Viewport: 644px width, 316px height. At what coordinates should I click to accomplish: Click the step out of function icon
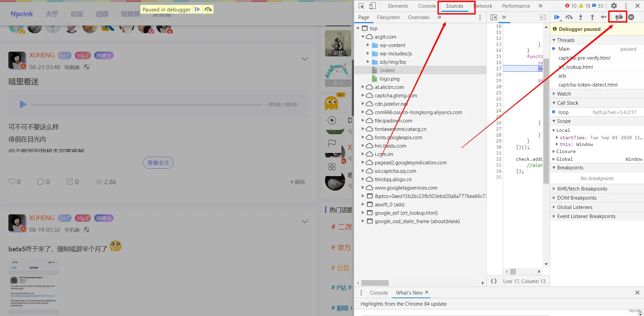tap(592, 17)
